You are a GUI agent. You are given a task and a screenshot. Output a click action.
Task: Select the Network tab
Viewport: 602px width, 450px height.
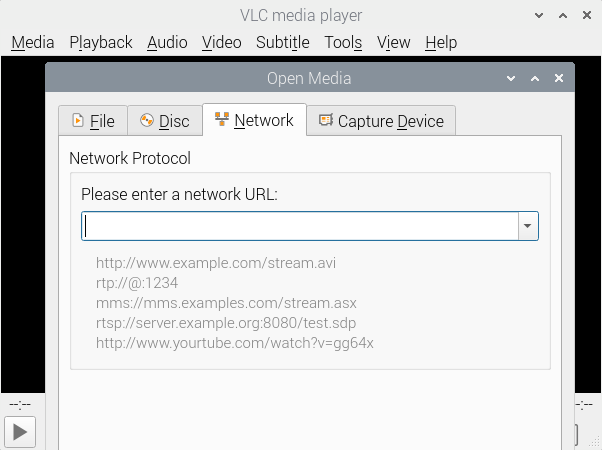click(254, 120)
